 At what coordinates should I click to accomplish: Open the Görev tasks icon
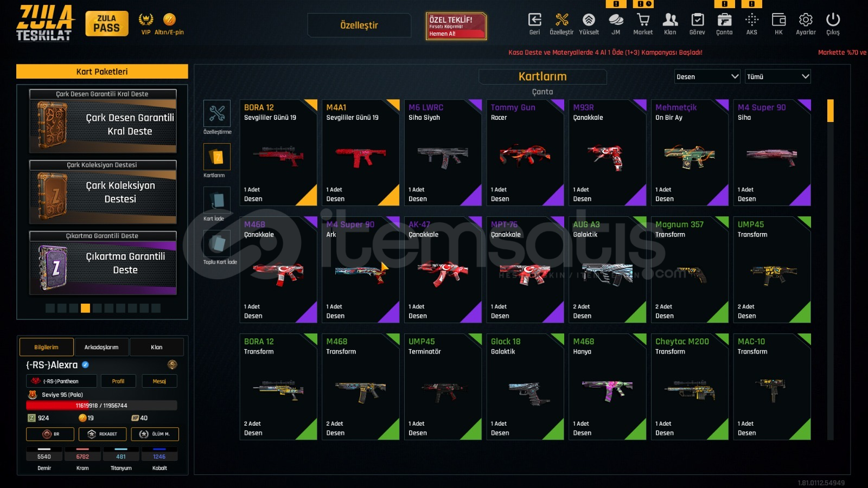pos(697,24)
